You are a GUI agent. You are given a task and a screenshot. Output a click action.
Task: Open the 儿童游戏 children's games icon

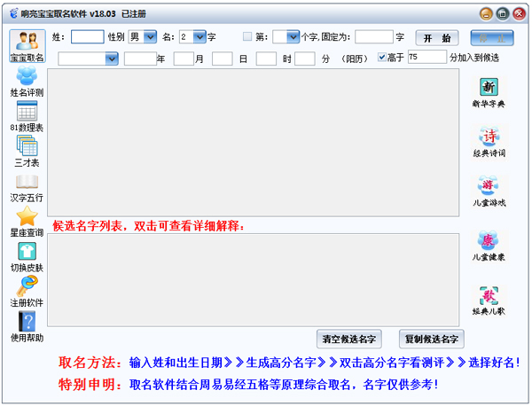[489, 191]
